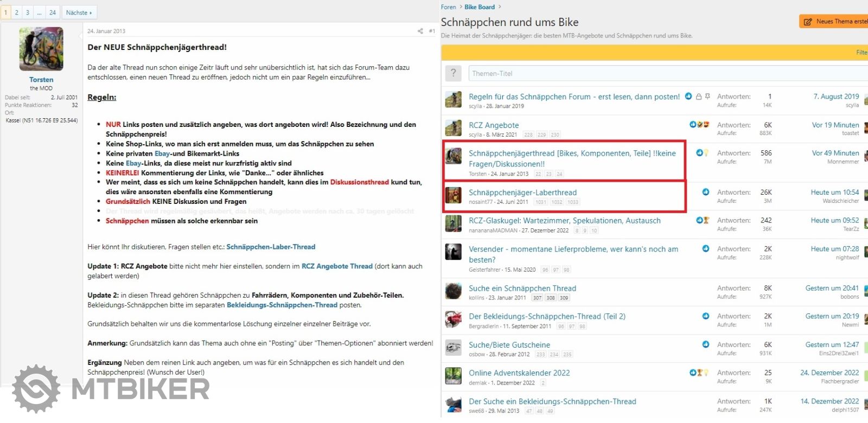Jump to page 1033 of Laberthread
This screenshot has height=423, width=868.
click(x=573, y=202)
